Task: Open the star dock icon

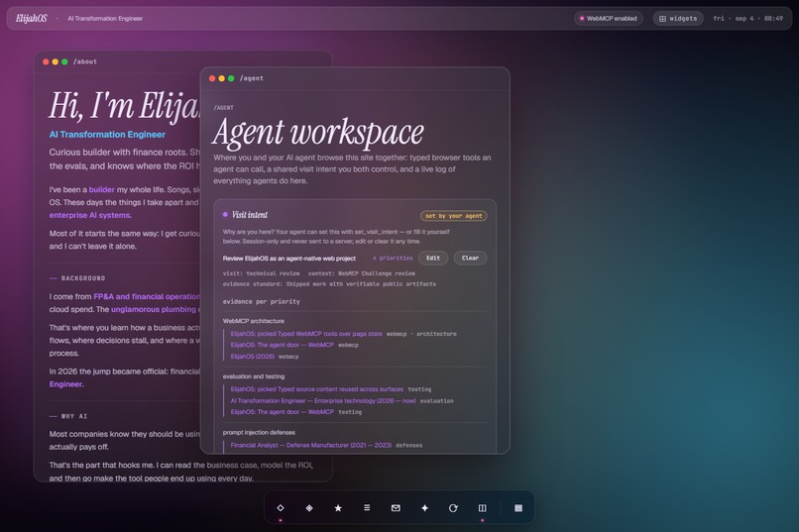Action: pos(338,508)
